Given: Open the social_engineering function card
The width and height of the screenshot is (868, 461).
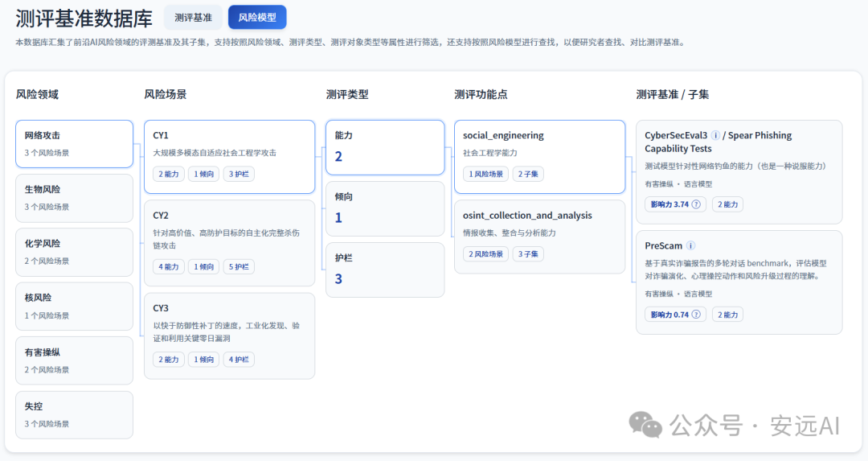Looking at the screenshot, I should click(540, 157).
